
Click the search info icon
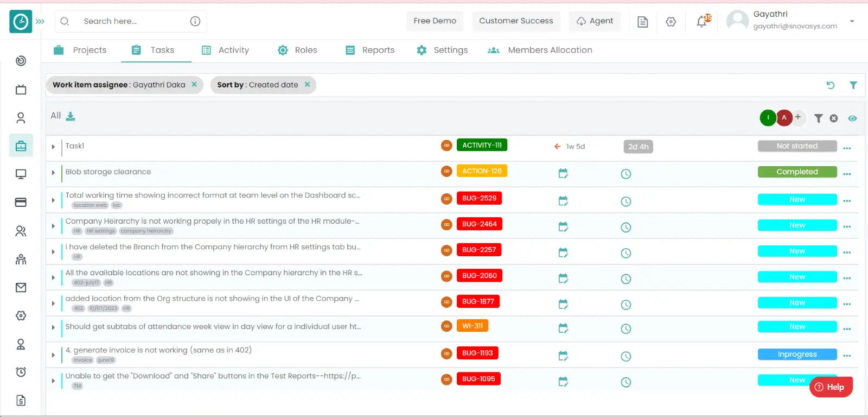pos(195,21)
